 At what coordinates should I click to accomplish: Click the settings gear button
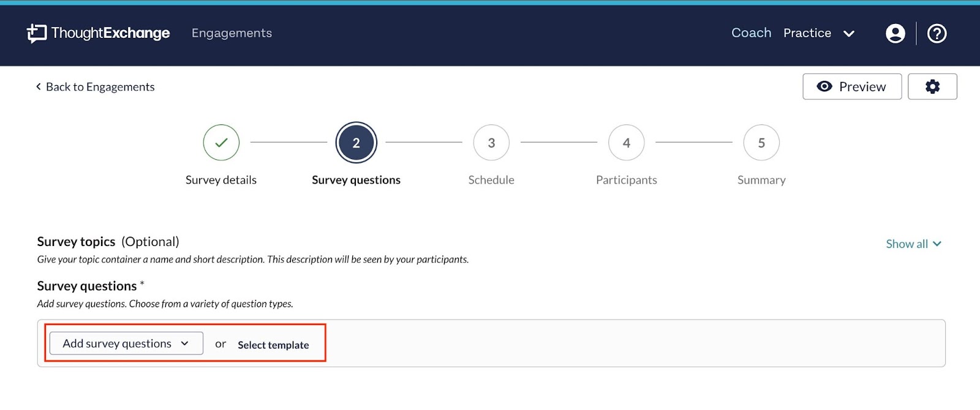point(932,87)
